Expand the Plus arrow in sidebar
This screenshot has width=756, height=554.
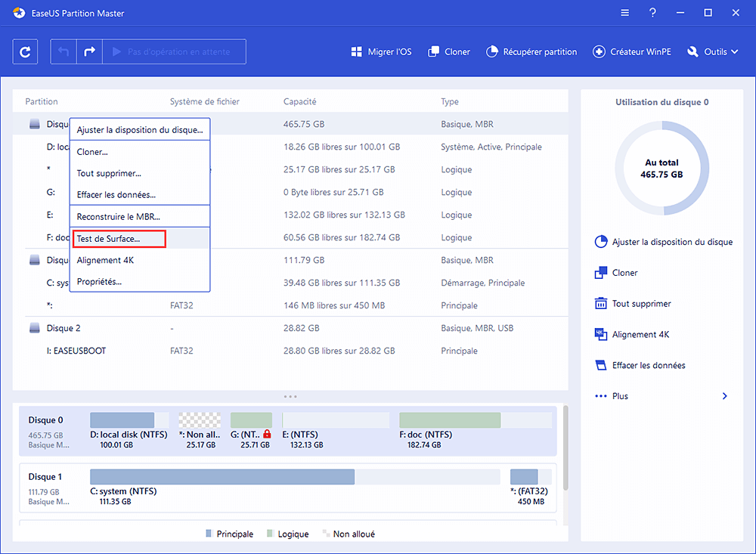tap(725, 396)
